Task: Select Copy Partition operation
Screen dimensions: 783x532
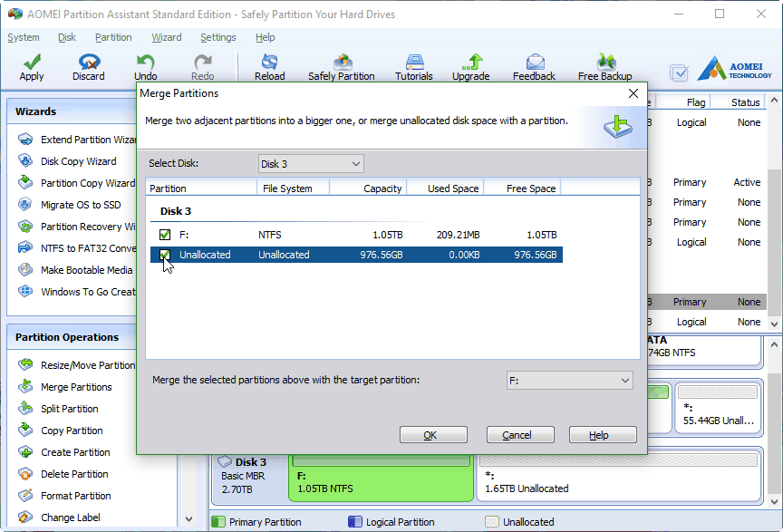Action: pos(61,430)
